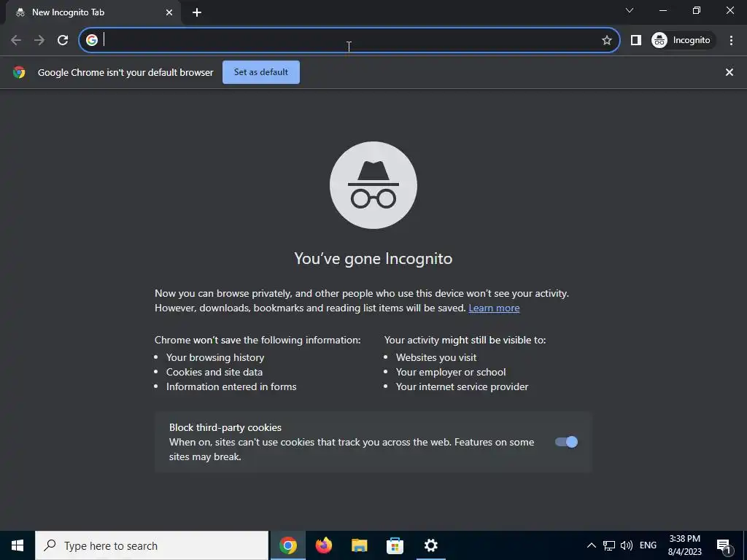Launch Firefox from the taskbar
747x560 pixels.
(323, 545)
